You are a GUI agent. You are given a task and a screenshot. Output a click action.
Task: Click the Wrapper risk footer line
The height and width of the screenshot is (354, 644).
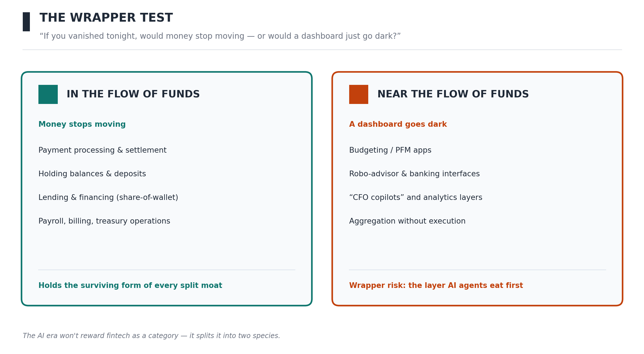[x=436, y=286]
